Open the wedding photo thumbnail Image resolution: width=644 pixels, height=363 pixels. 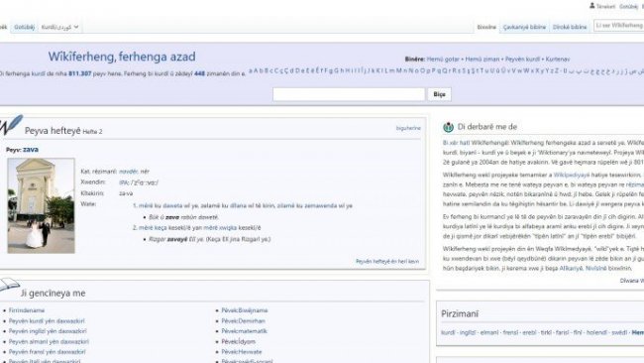coord(41,205)
